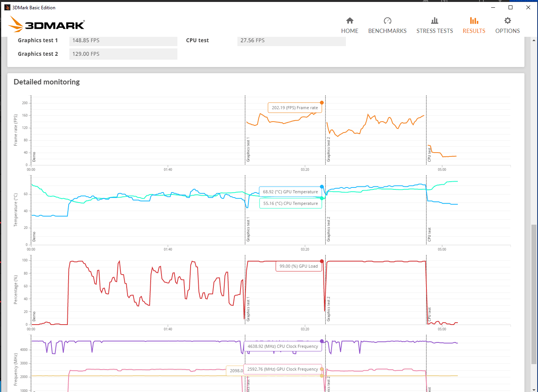538x392 pixels.
Task: Open the Options gear icon
Action: click(507, 21)
